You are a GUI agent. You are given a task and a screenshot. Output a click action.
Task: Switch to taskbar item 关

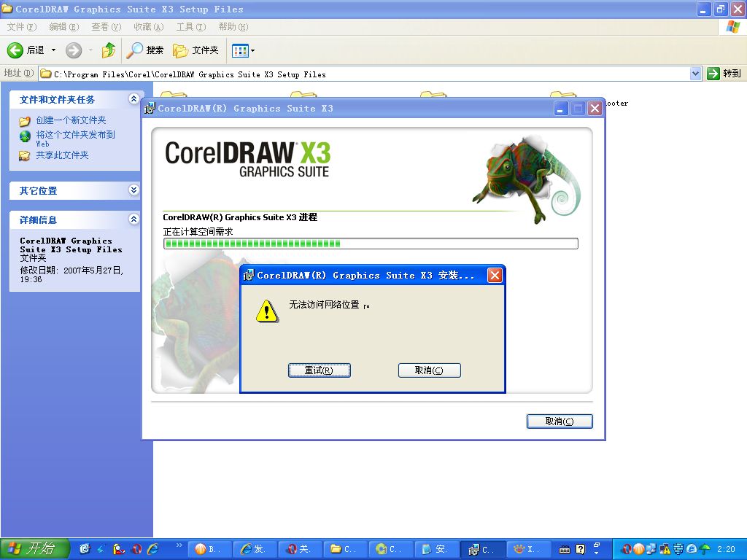click(x=301, y=549)
